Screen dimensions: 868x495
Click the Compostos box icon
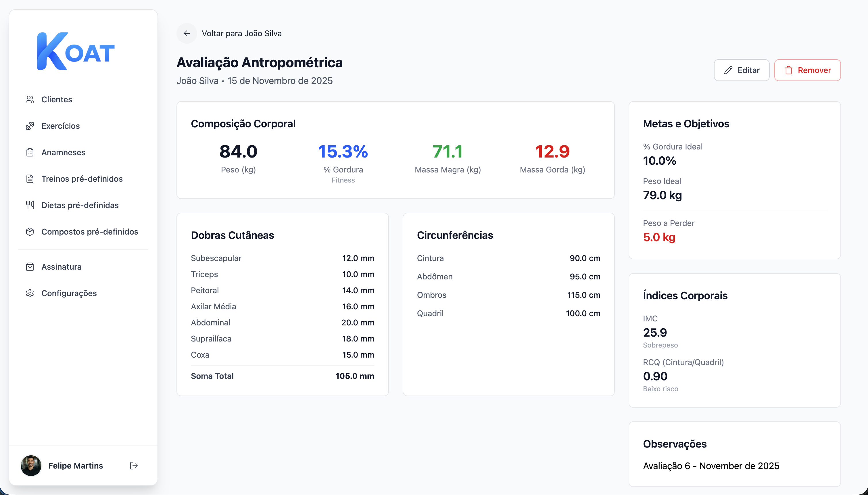click(30, 231)
